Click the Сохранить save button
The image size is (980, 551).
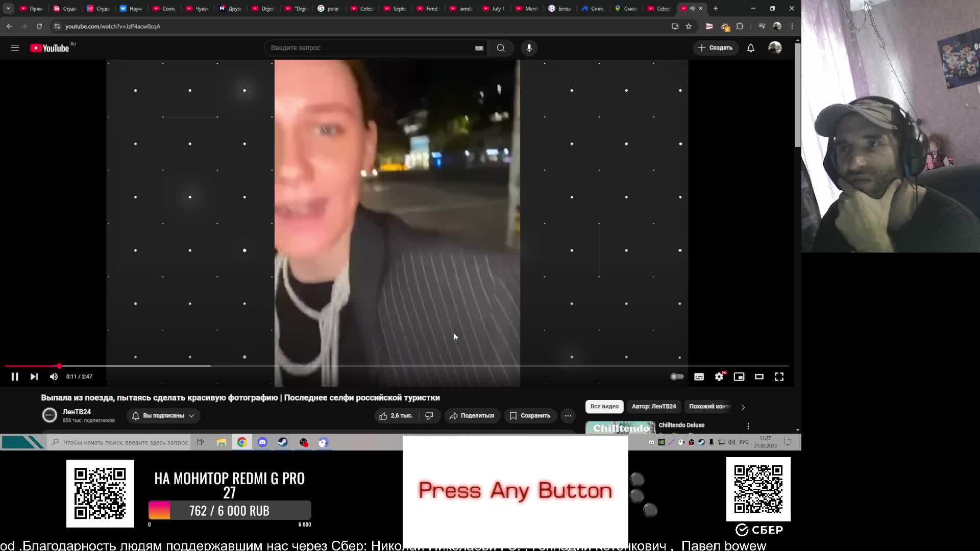click(x=530, y=416)
